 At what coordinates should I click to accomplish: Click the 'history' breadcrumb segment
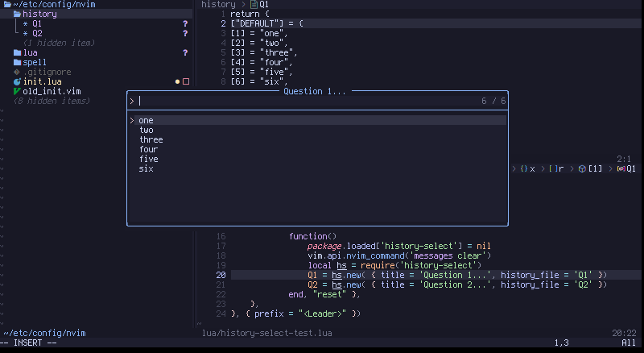coord(218,5)
